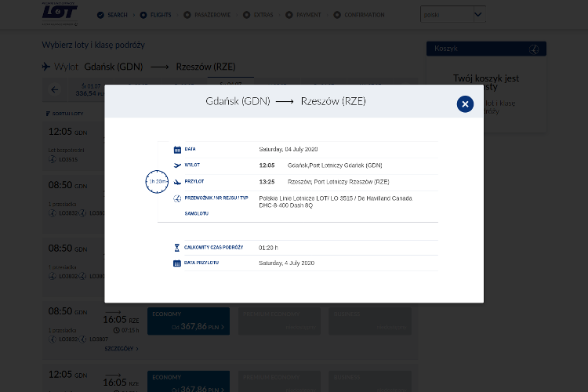Select ECONOMY fare 367,86 PLN arriving 16:05
The width and height of the screenshot is (588, 392).
(188, 321)
